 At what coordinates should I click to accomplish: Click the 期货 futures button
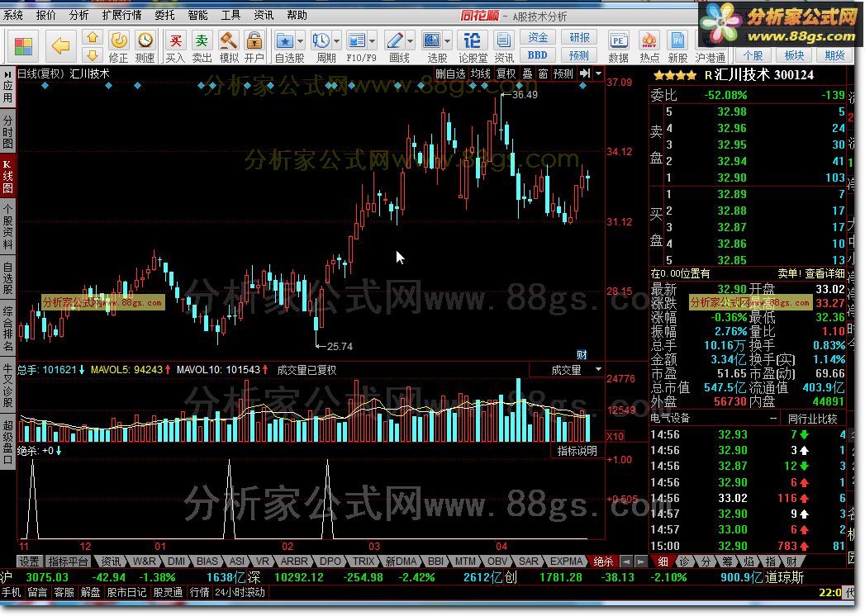[x=834, y=55]
